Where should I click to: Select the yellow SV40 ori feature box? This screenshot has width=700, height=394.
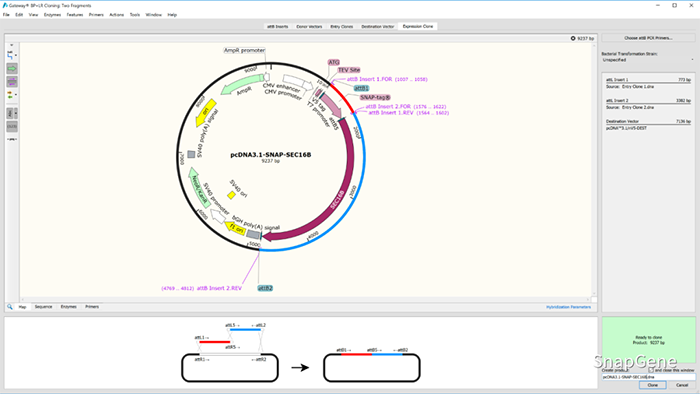231,195
